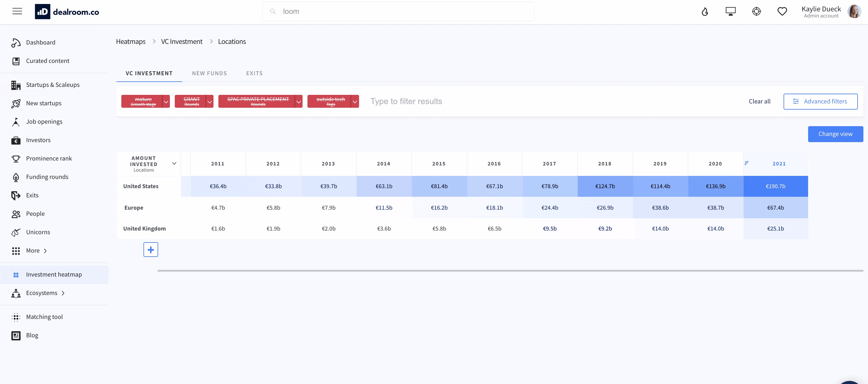
Task: Switch to NEW FUNDS tab
Action: [209, 73]
